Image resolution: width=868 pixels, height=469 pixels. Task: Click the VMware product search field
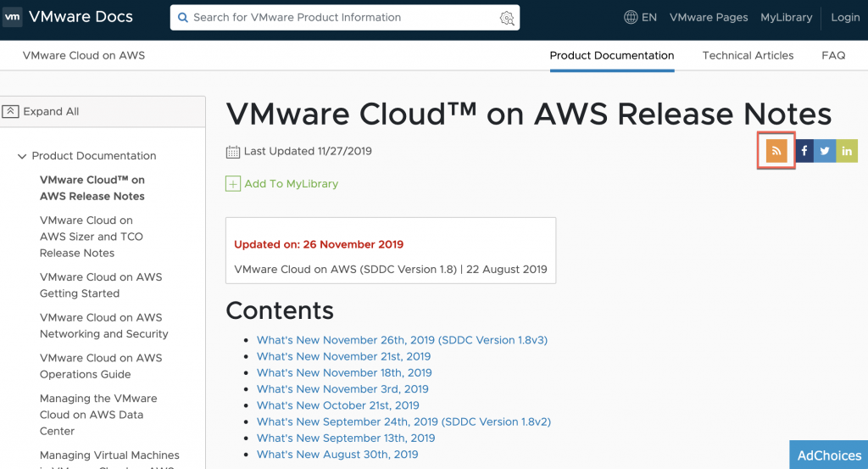pos(339,18)
